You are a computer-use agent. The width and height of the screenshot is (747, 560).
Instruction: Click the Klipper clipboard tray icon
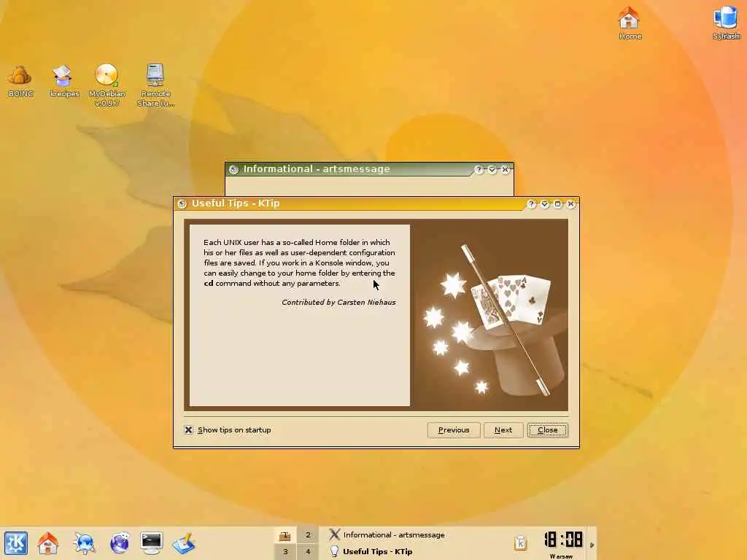coord(520,542)
